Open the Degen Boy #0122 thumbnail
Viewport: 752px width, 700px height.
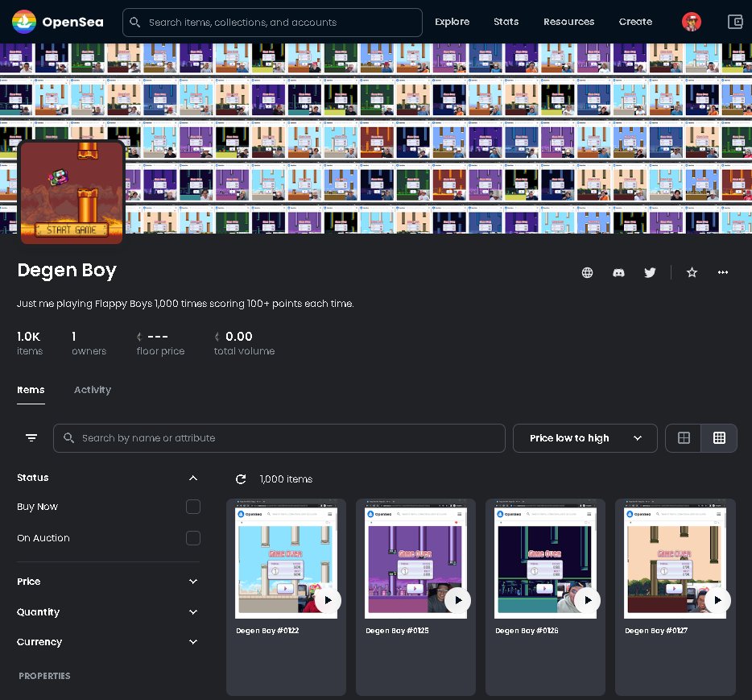tap(286, 559)
